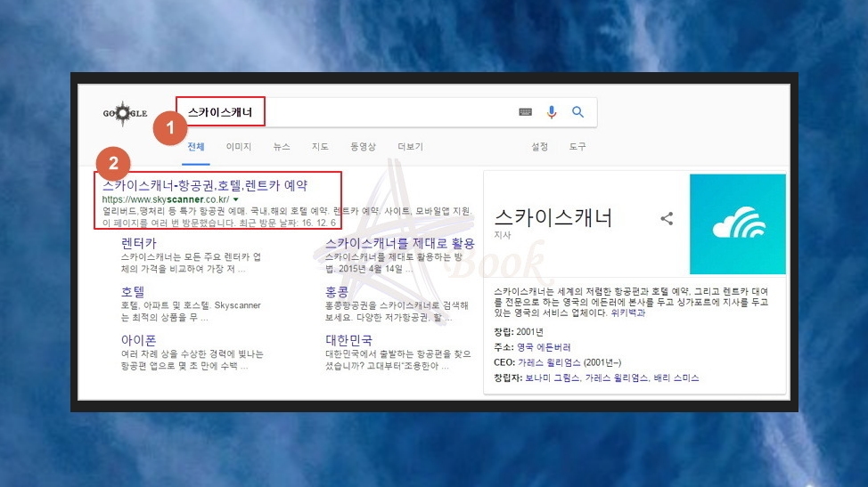Open 스카이스캐너-항공권,호텔,렌트카 예약 result
Image resolution: width=868 pixels, height=487 pixels.
[205, 185]
